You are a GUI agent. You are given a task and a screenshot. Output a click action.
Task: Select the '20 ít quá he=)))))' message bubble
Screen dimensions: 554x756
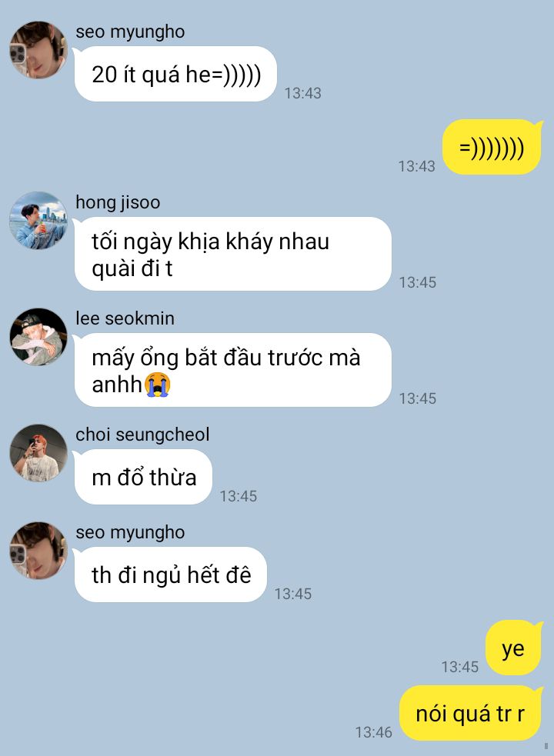(x=175, y=74)
